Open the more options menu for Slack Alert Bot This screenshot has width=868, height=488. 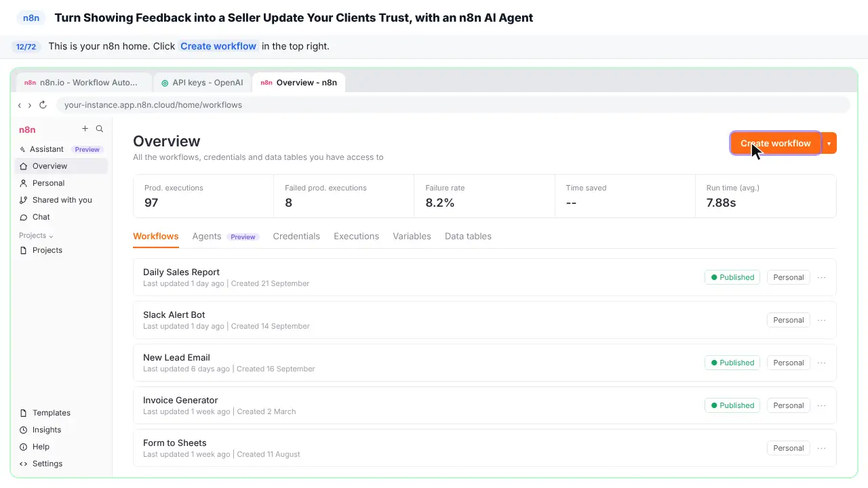[x=821, y=320]
